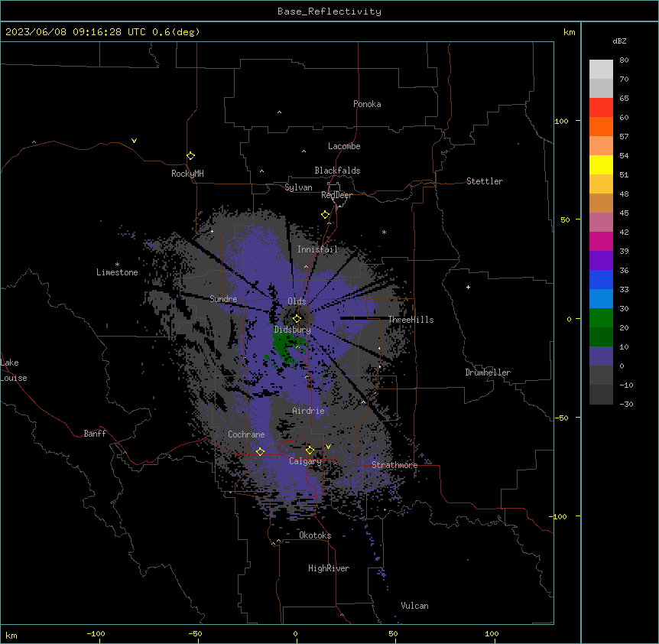Select the Vulcan label
Screen dimensions: 659x644
point(415,606)
